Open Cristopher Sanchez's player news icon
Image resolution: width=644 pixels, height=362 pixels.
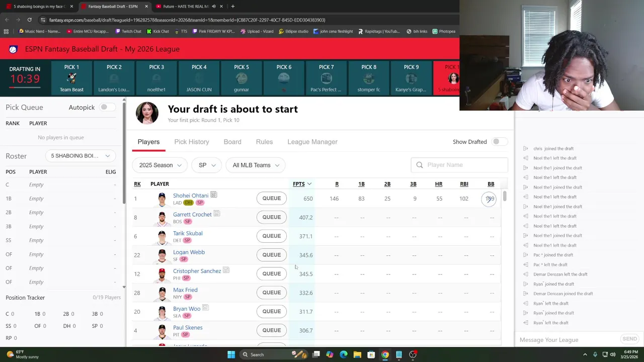pyautogui.click(x=226, y=270)
